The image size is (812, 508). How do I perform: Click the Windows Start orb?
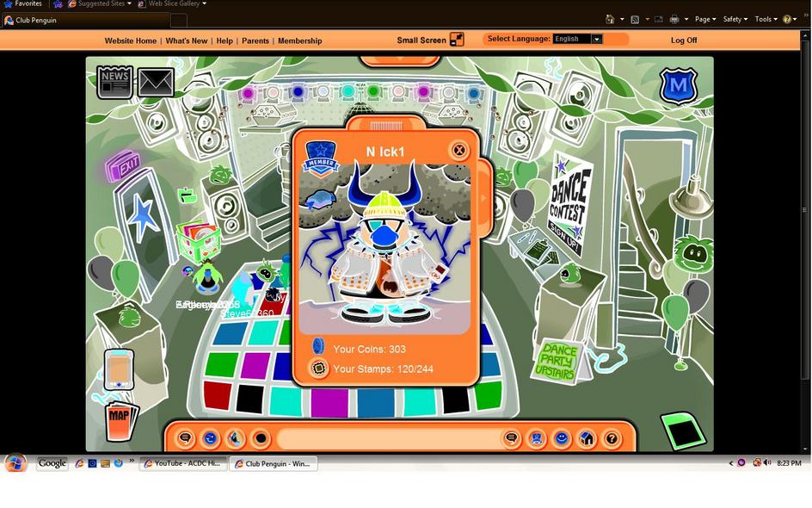click(15, 463)
